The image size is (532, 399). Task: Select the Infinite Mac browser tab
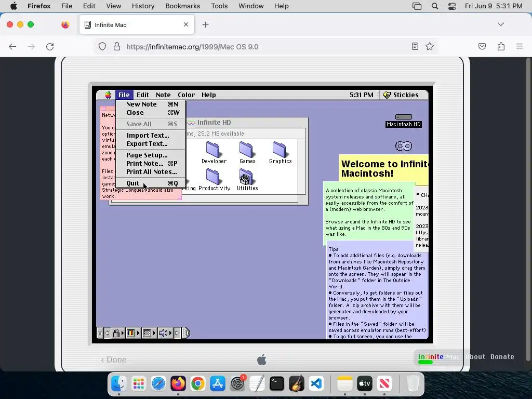(x=137, y=24)
